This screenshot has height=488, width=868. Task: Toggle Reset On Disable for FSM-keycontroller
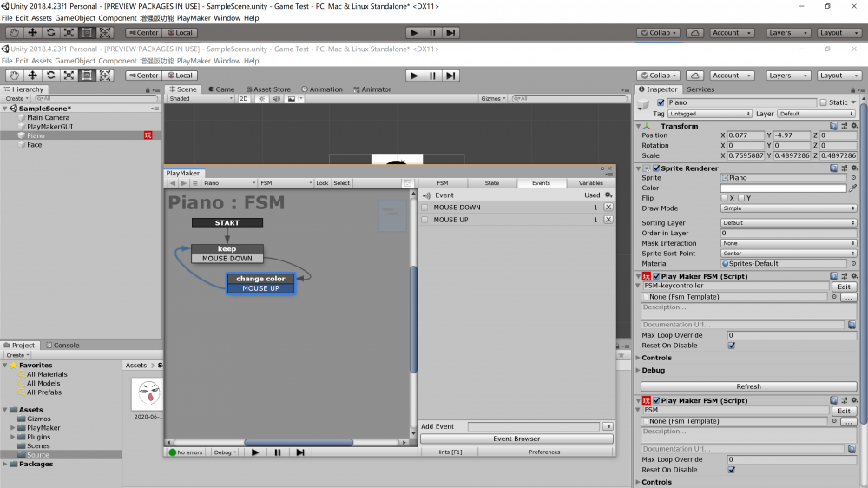(x=731, y=346)
